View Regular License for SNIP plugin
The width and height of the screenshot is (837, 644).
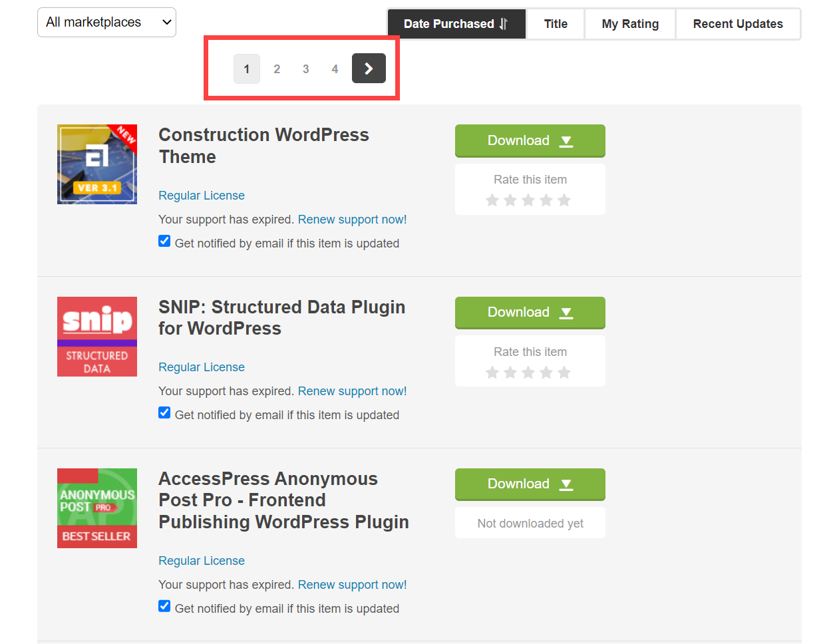202,367
